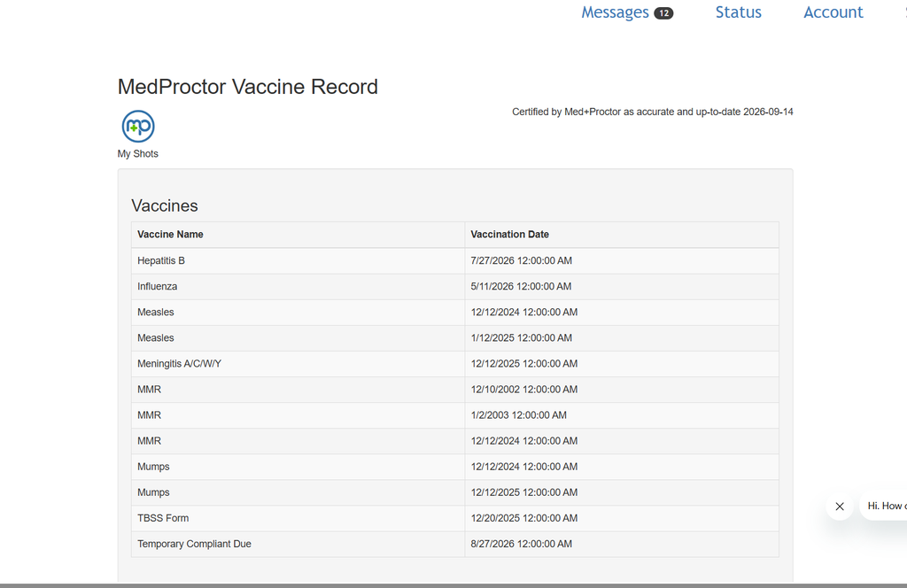This screenshot has height=588, width=907.
Task: Click the MedProctor My Shots logo icon
Action: coord(138,126)
